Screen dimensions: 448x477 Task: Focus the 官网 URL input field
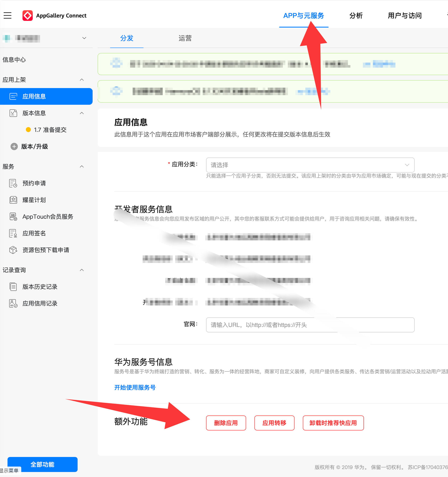click(x=310, y=325)
